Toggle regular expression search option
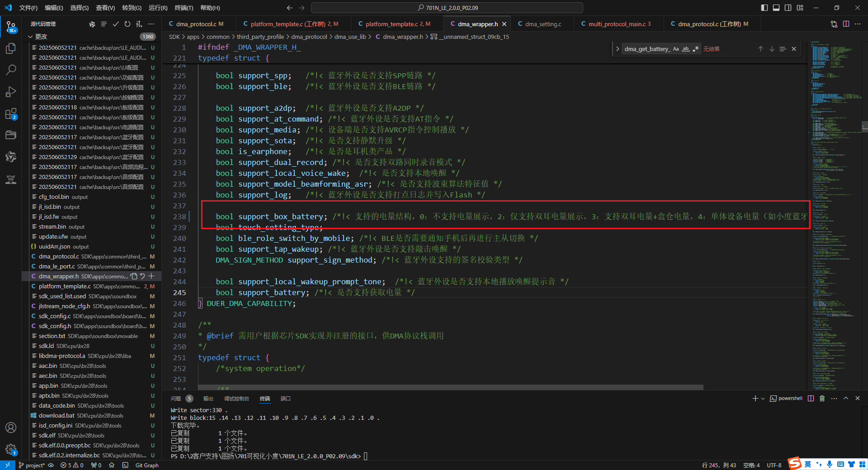868x470 pixels. [x=696, y=49]
